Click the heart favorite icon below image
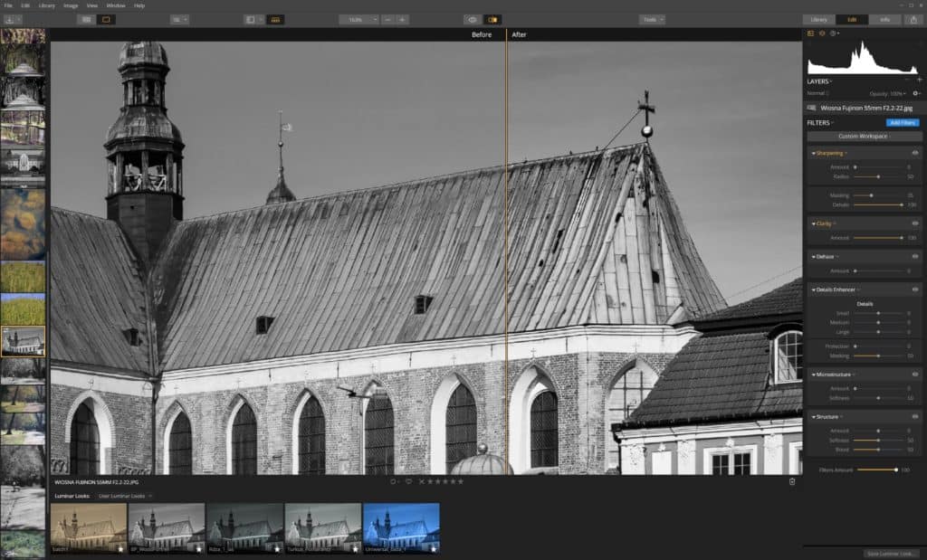 pos(408,481)
